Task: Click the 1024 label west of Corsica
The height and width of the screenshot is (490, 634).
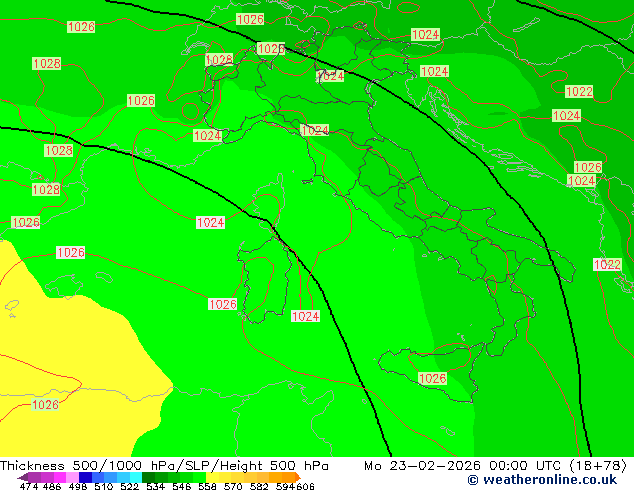Action: pos(210,222)
